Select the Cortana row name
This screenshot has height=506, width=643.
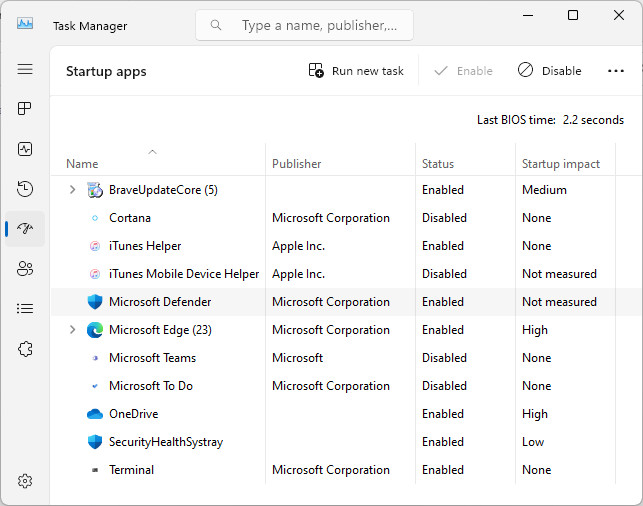130,218
